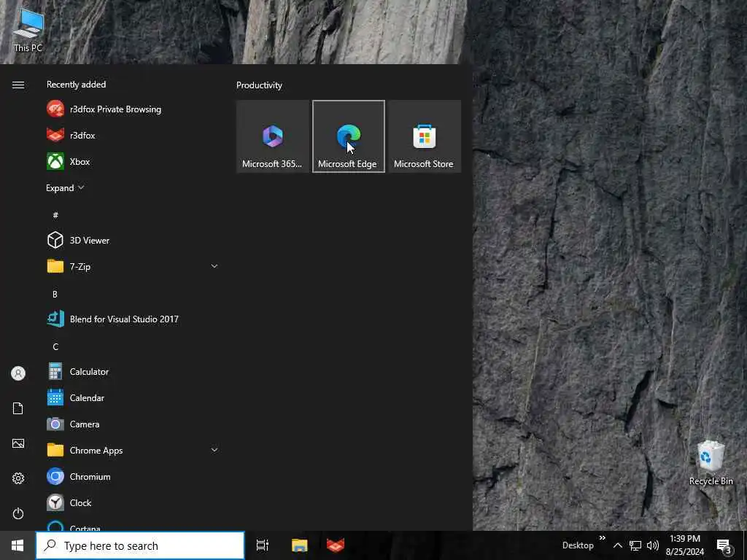
Task: Select the This PC desktop icon
Action: [28, 29]
